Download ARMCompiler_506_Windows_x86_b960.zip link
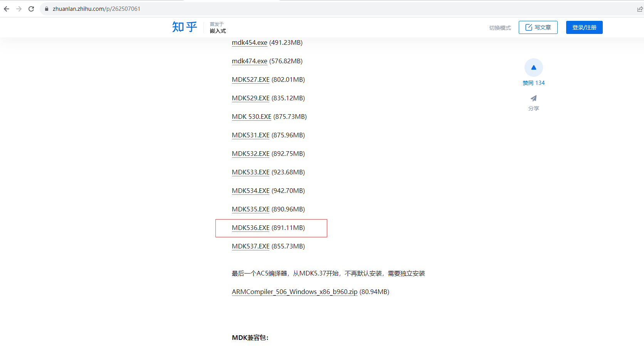 tap(294, 292)
